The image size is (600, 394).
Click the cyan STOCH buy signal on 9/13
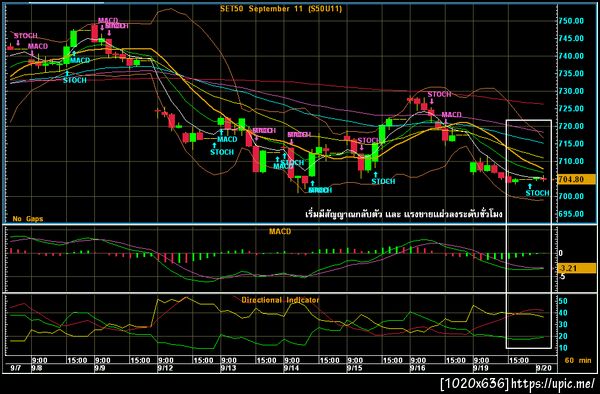(x=222, y=152)
